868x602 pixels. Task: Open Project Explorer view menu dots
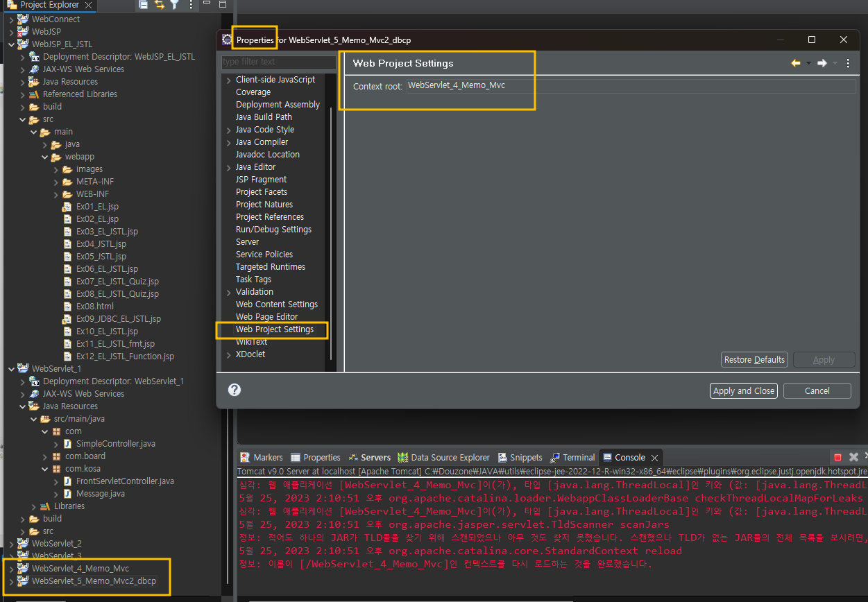pos(190,5)
